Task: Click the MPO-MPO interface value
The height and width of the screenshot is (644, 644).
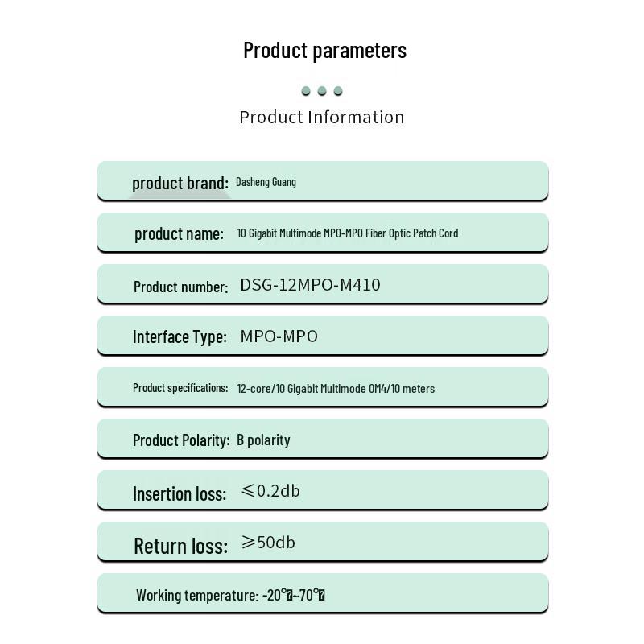Action: coord(279,336)
